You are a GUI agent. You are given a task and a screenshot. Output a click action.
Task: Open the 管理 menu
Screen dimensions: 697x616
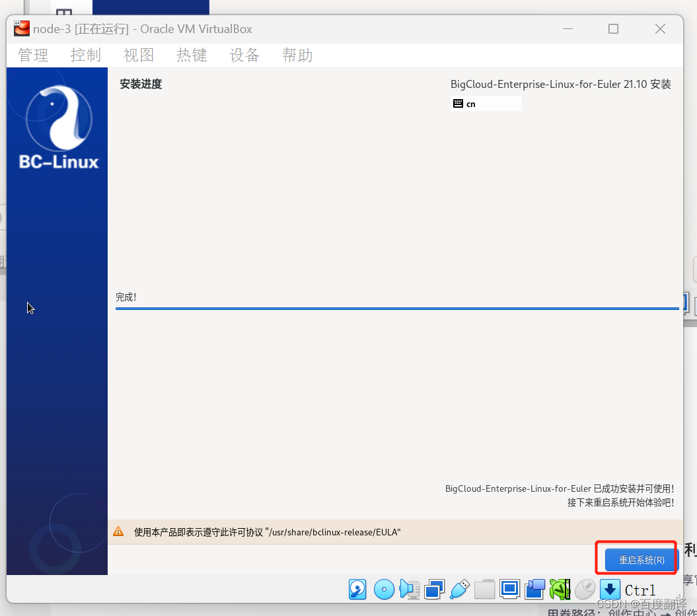click(32, 56)
